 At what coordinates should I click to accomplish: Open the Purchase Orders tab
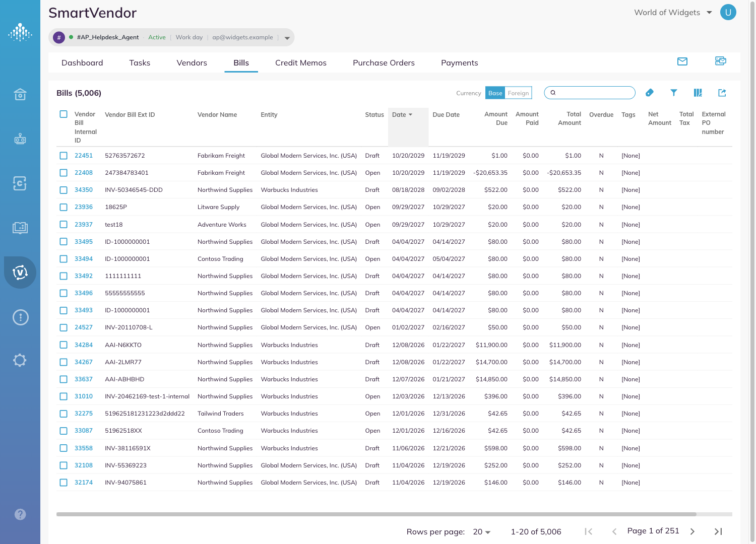point(384,63)
